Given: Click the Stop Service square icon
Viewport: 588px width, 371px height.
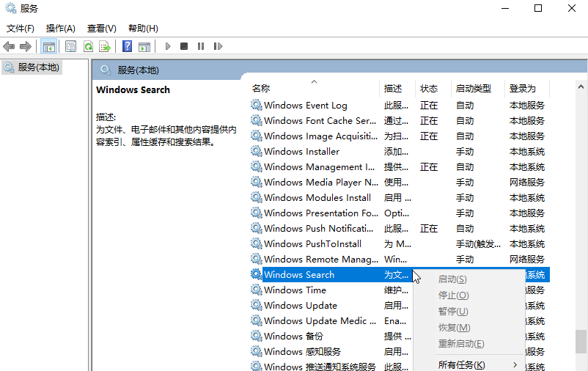Looking at the screenshot, I should tap(184, 47).
